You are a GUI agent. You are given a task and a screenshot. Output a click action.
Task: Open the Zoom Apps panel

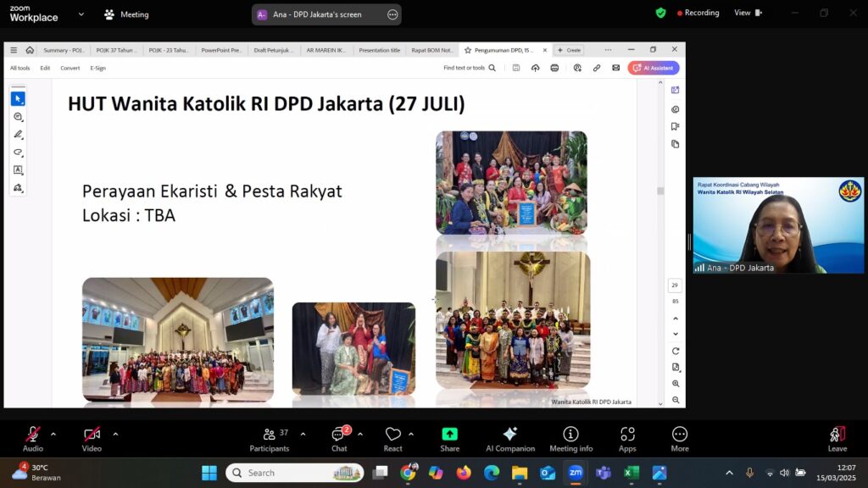coord(627,438)
